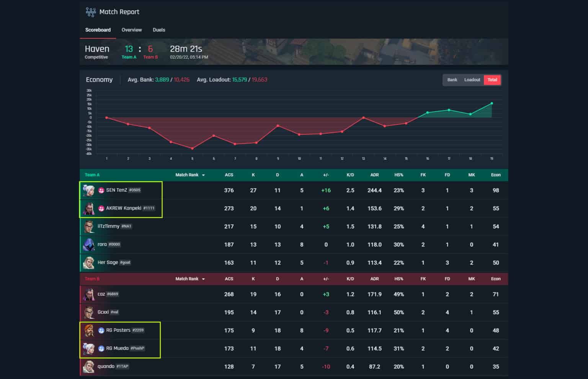Click Gcxxl's agent portrait
588x379 pixels.
tap(89, 312)
